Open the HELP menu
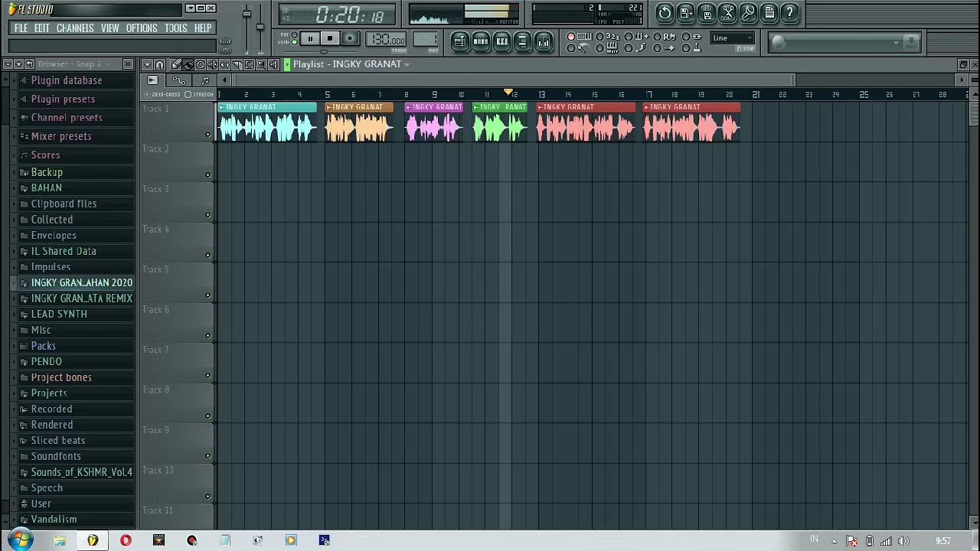The image size is (980, 551). pyautogui.click(x=203, y=28)
